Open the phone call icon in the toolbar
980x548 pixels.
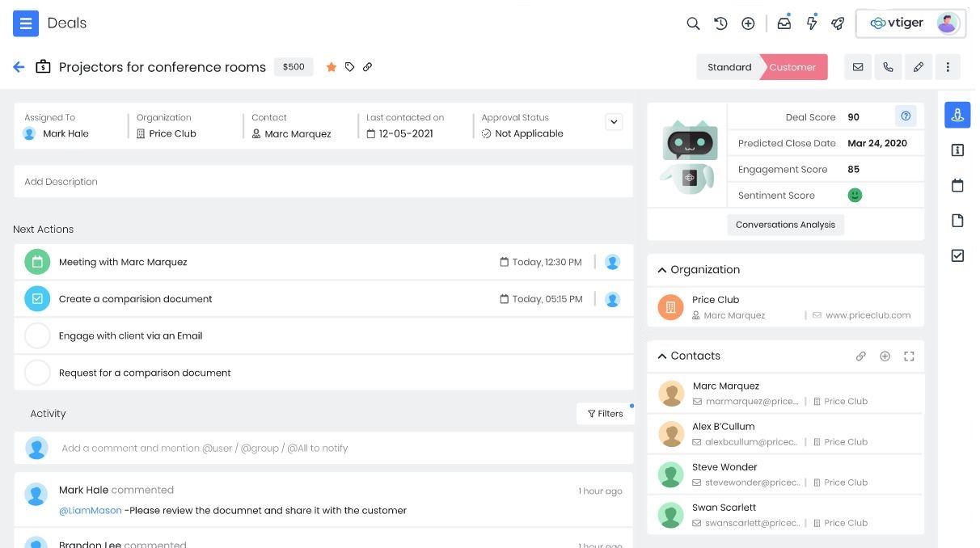[888, 67]
